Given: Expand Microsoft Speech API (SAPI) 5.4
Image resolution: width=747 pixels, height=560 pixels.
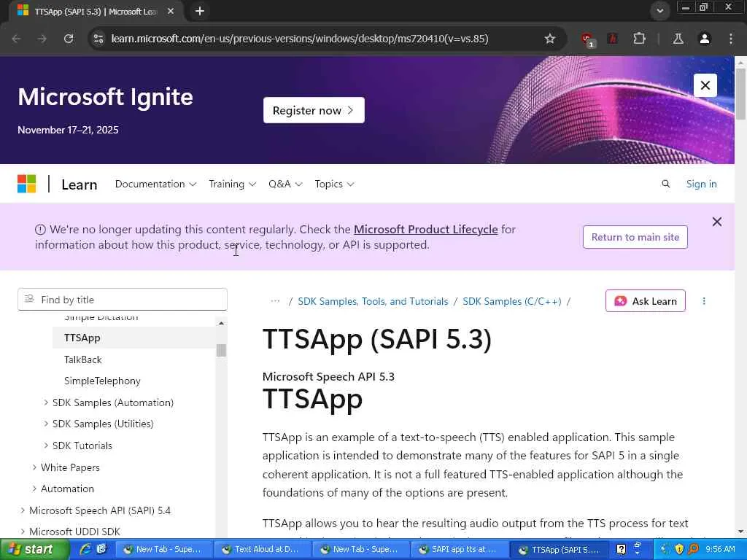Looking at the screenshot, I should click(x=23, y=510).
